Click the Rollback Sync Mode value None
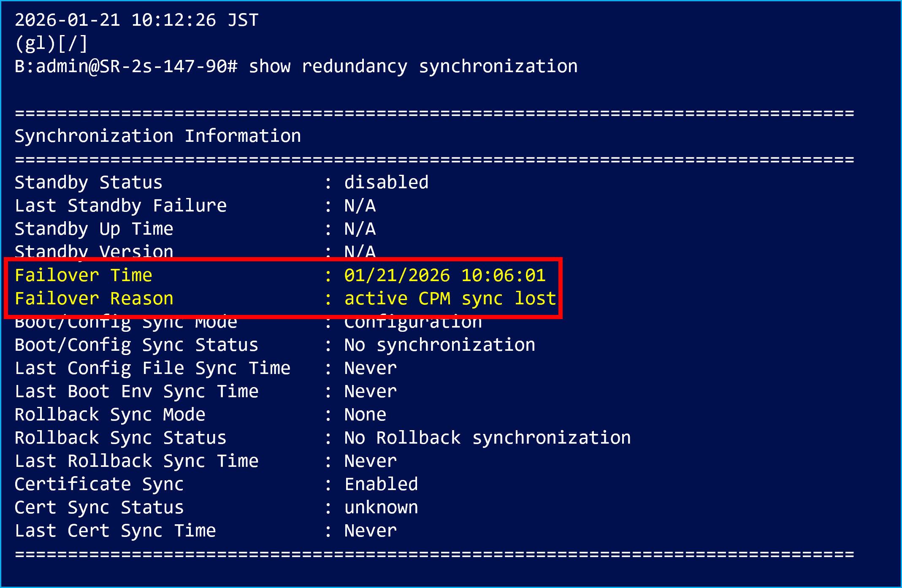Viewport: 902px width, 588px height. coord(365,415)
